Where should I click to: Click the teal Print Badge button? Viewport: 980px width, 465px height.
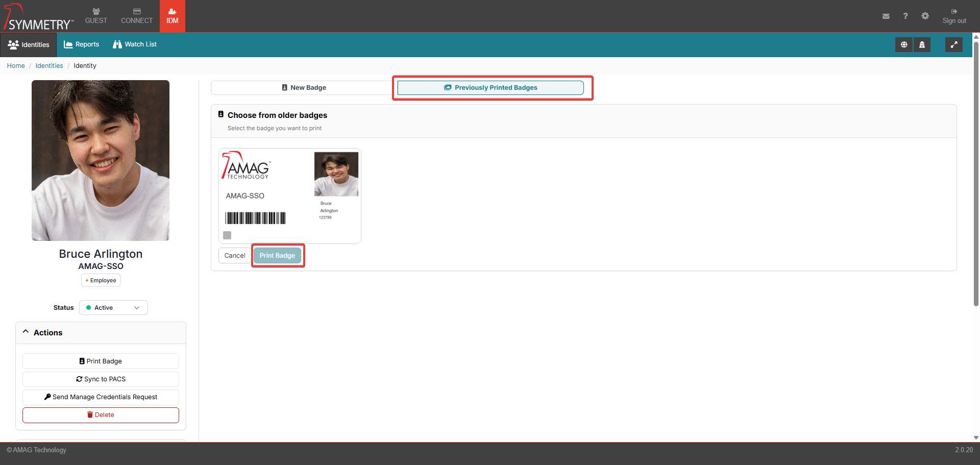(x=277, y=256)
